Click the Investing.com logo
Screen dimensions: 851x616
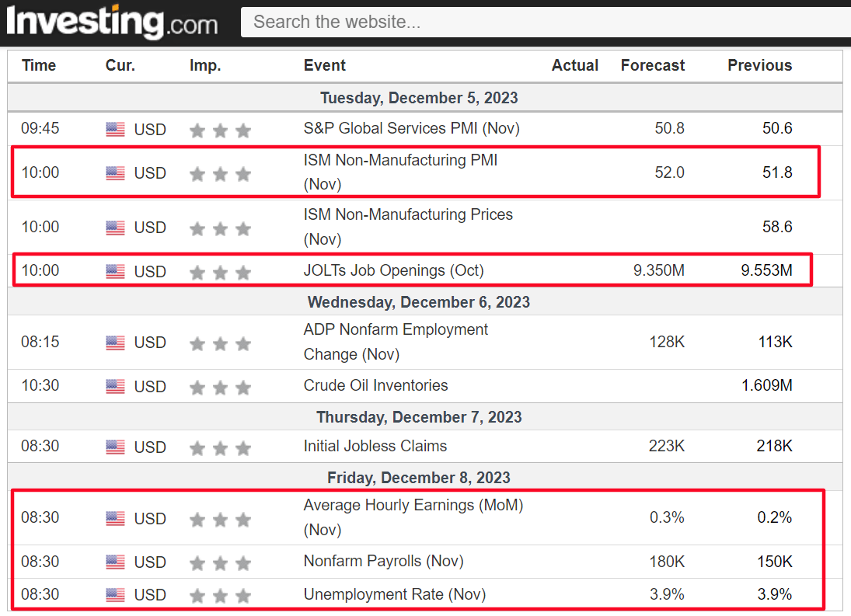point(112,22)
